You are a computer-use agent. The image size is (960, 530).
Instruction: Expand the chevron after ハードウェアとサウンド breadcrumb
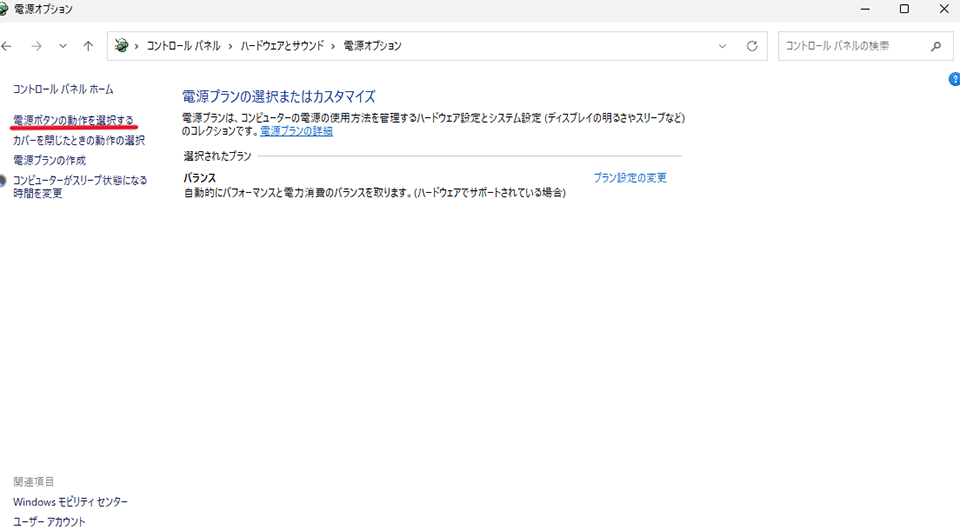pyautogui.click(x=334, y=46)
